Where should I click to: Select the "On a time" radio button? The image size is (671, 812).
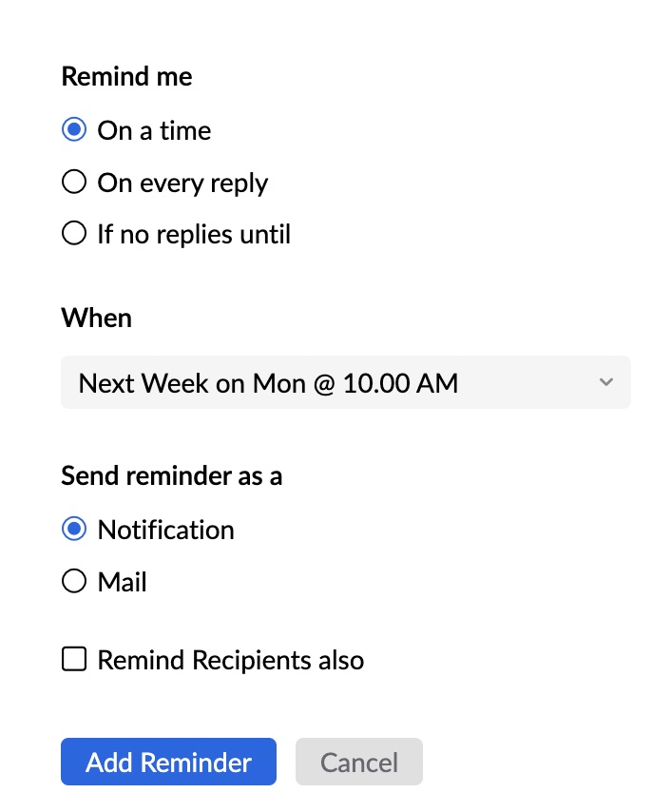point(74,129)
